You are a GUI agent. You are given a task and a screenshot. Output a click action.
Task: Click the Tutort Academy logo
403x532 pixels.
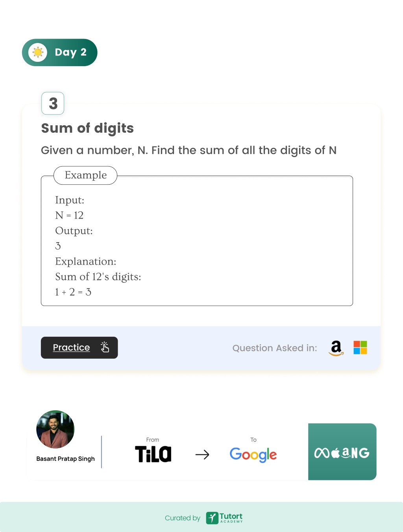[224, 518]
